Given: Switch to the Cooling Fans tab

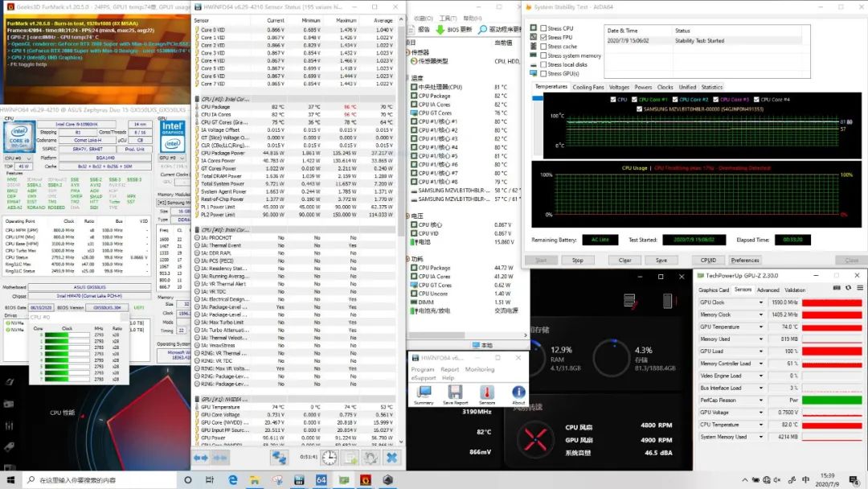Looking at the screenshot, I should click(588, 87).
